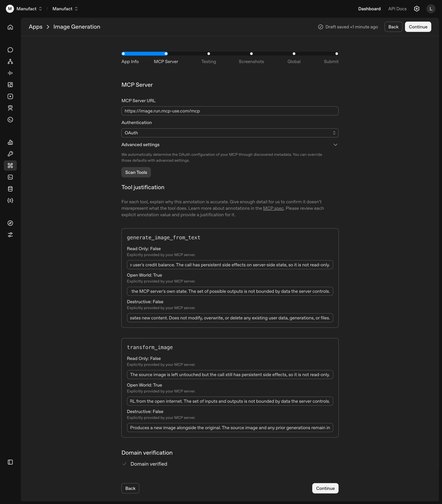Click the MCP Server URL input field
The width and height of the screenshot is (442, 504).
point(230,111)
